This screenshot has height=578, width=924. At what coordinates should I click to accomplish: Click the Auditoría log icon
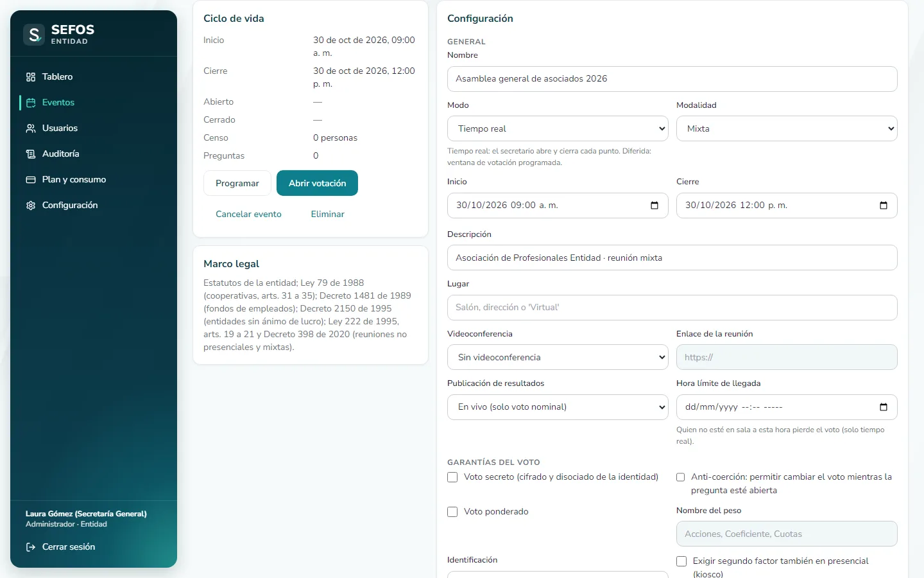coord(31,154)
